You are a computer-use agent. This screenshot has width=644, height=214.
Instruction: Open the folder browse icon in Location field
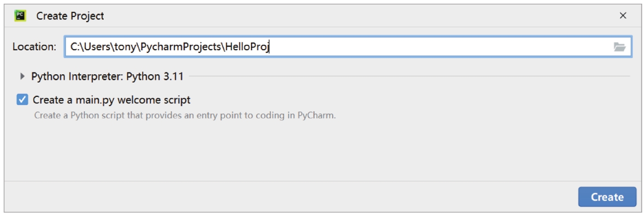point(619,47)
